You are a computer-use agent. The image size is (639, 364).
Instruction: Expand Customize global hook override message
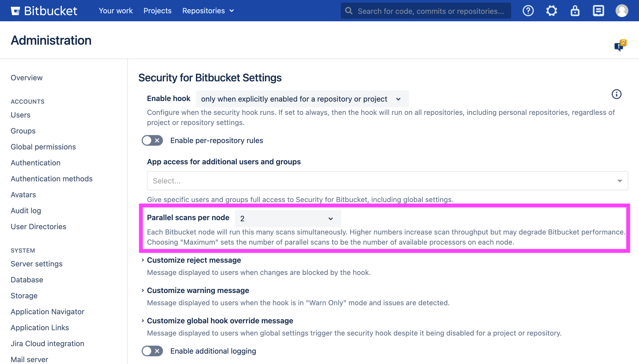coord(220,321)
